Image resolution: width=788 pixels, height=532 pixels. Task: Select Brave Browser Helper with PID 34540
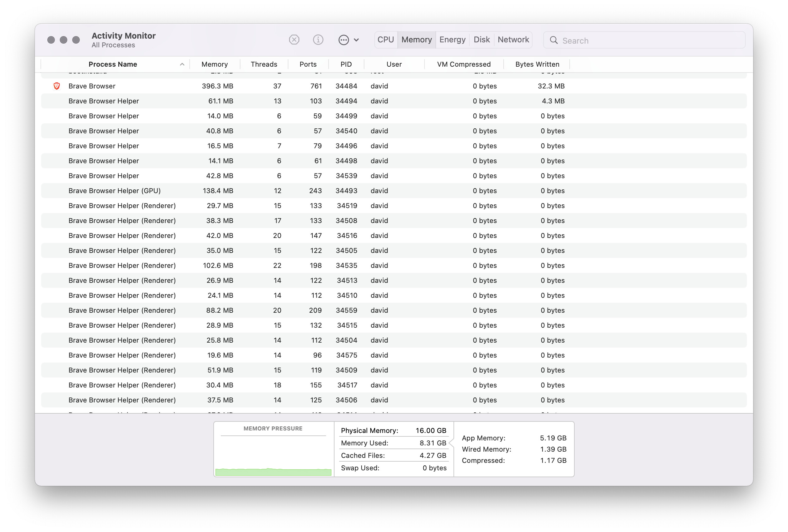(x=394, y=131)
